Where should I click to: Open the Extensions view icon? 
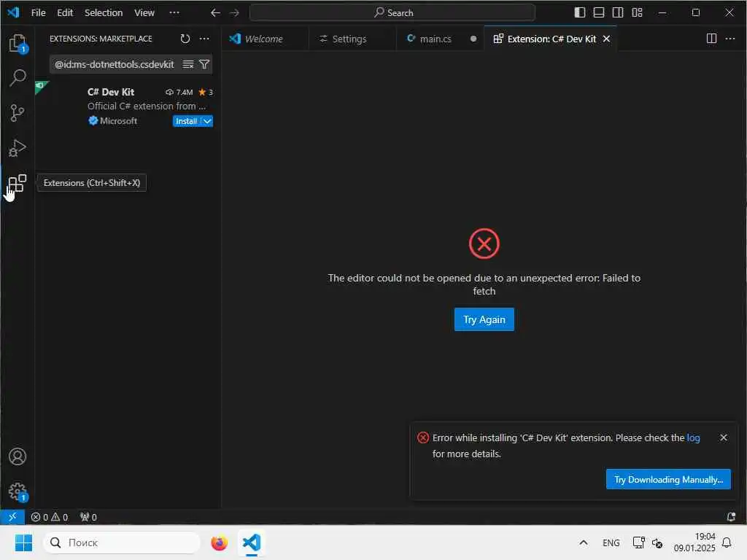18,183
